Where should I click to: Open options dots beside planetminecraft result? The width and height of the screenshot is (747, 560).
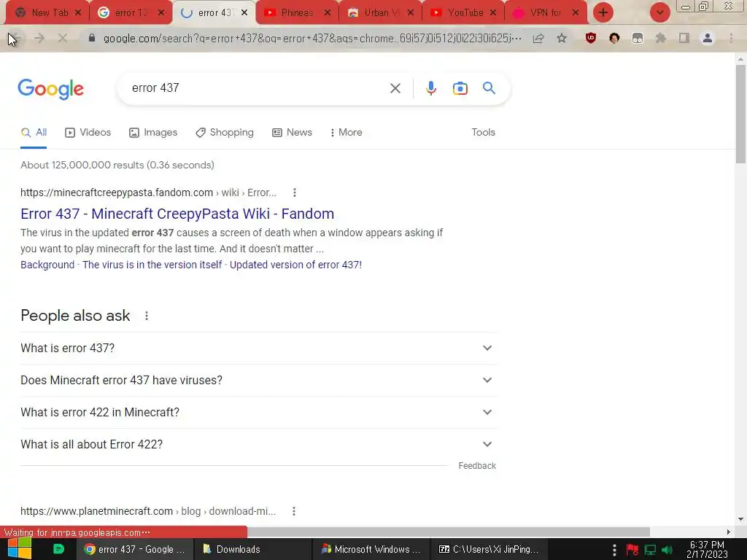294,511
